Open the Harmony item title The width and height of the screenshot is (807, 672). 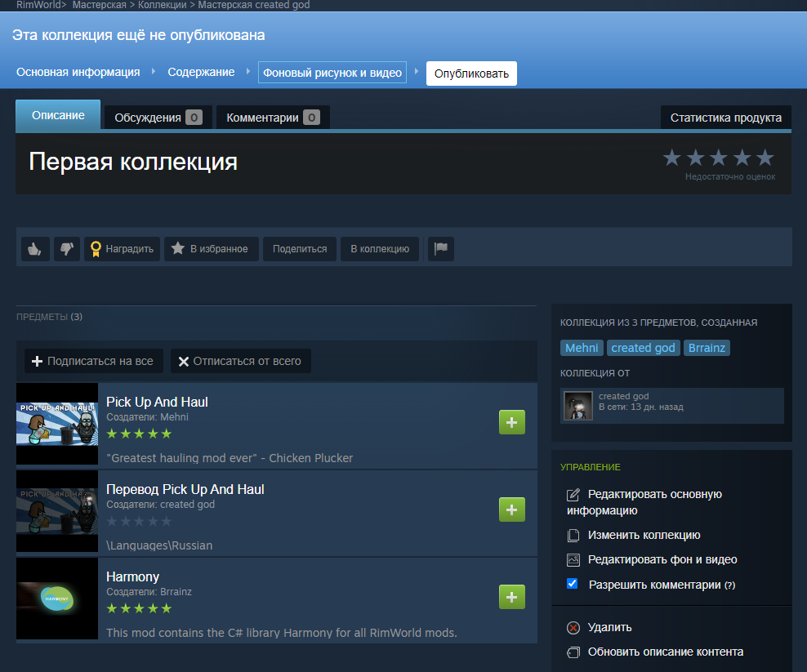tap(133, 576)
